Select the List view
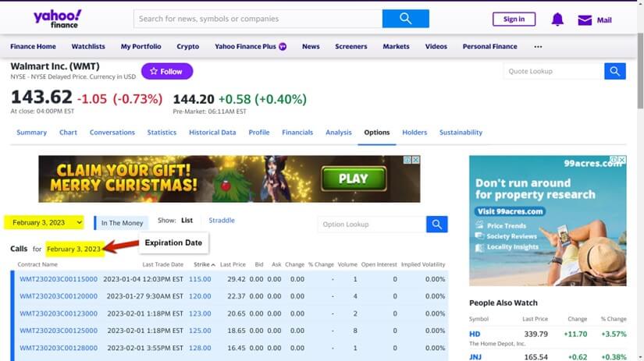The height and width of the screenshot is (361, 644). 187,221
